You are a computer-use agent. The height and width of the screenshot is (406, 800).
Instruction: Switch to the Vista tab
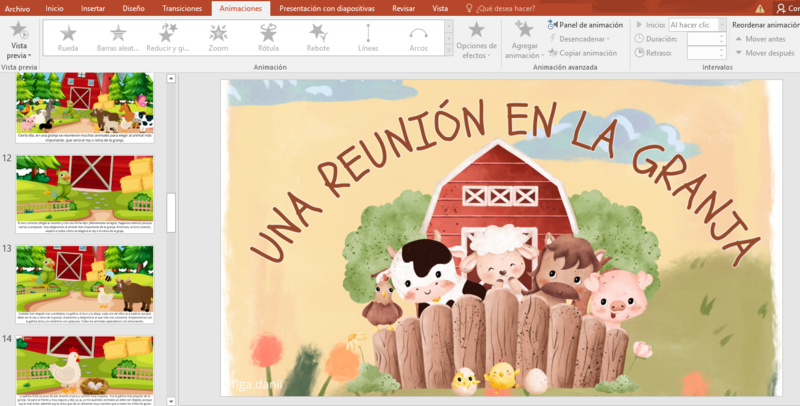click(440, 8)
